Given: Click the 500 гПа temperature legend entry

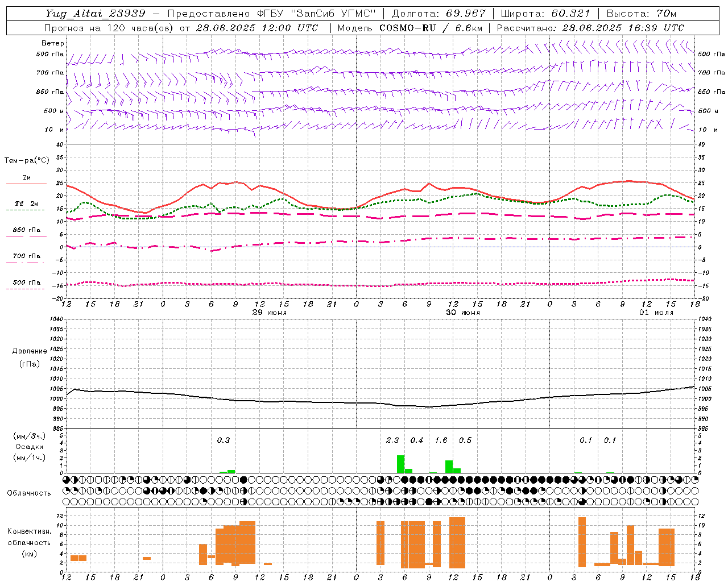Looking at the screenshot, I should [x=27, y=282].
